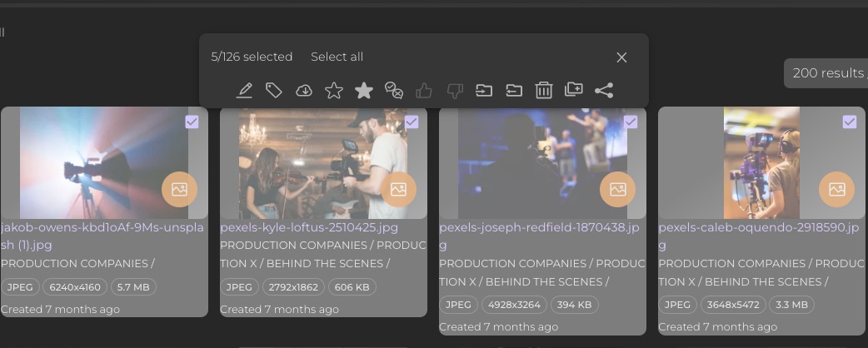Screen dimensions: 868x348
Task: Click the outlined star icon
Action: pos(334,91)
